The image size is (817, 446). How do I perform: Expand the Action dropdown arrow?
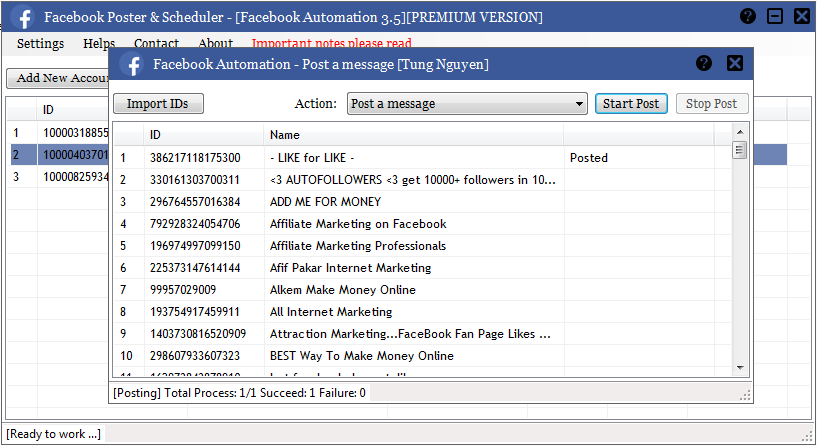(580, 104)
